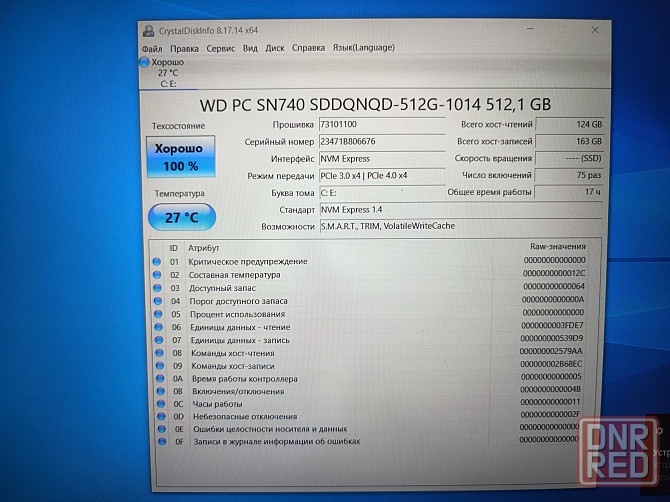Click the status orb for Процент использования
670x502 pixels.
tap(156, 313)
